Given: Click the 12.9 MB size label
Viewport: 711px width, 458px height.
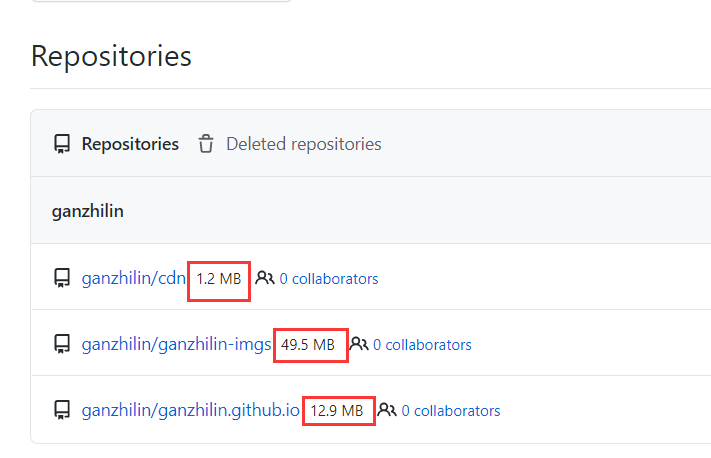Looking at the screenshot, I should pos(337,411).
